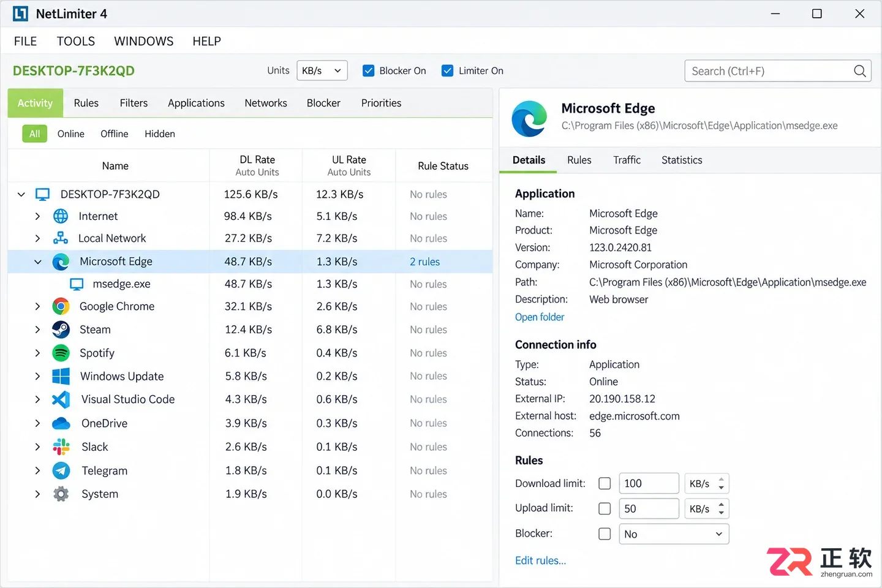Enable the Download limit checkbox
Screen dimensions: 882x588
pyautogui.click(x=605, y=484)
